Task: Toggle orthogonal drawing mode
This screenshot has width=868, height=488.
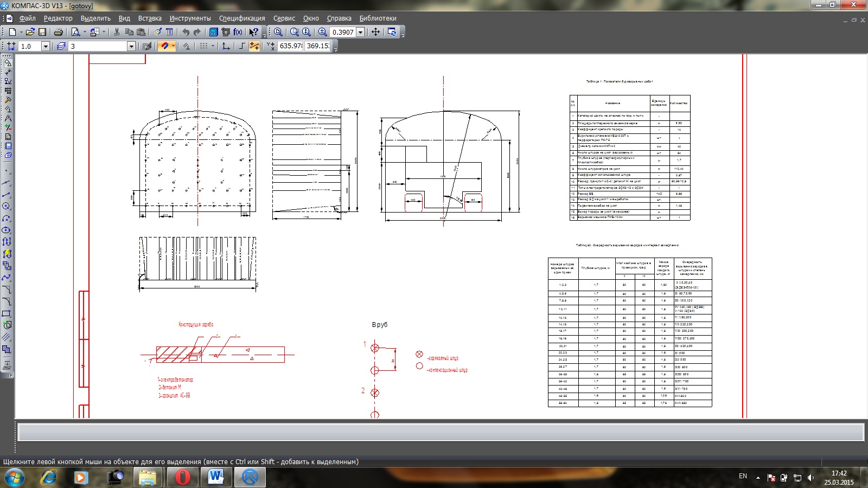Action: point(242,46)
